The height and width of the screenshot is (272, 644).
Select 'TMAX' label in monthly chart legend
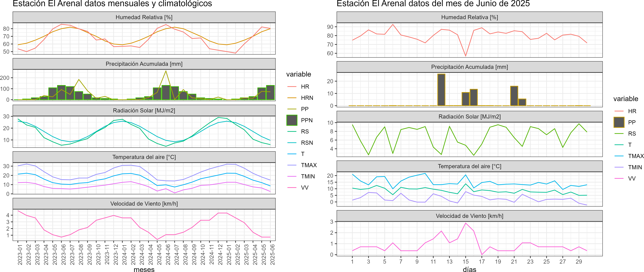(309, 165)
